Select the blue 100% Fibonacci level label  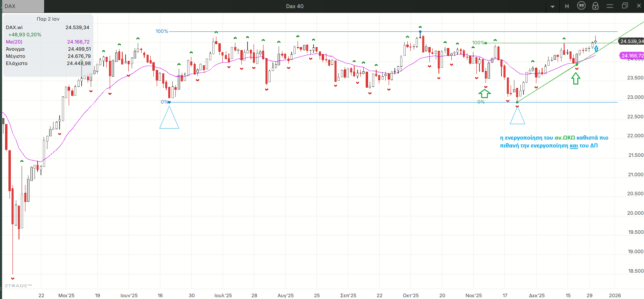162,31
